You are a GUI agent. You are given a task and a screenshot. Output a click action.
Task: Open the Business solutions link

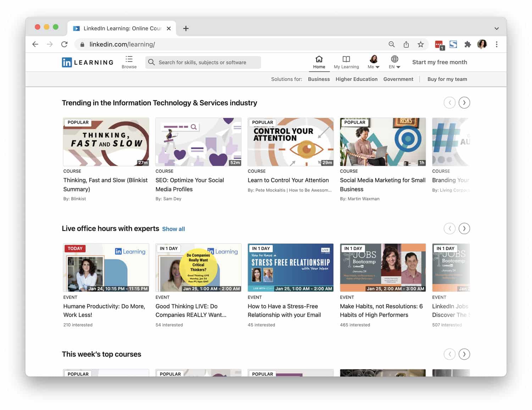[319, 79]
